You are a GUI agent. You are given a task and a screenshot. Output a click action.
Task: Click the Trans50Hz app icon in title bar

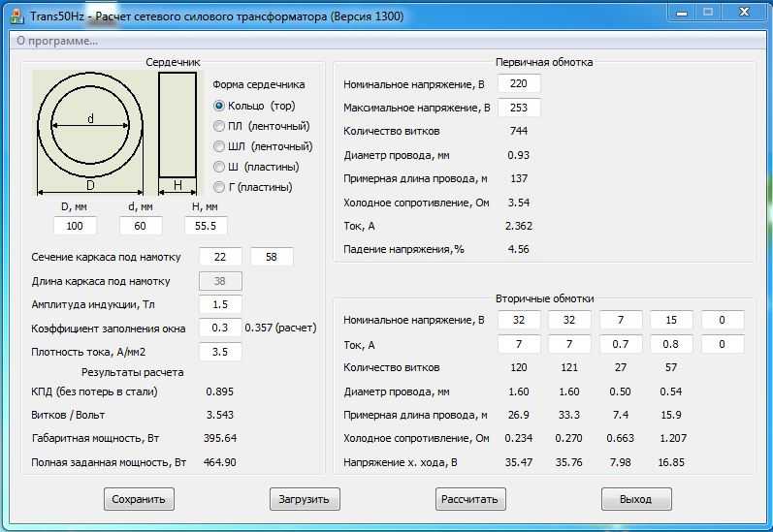(x=16, y=16)
